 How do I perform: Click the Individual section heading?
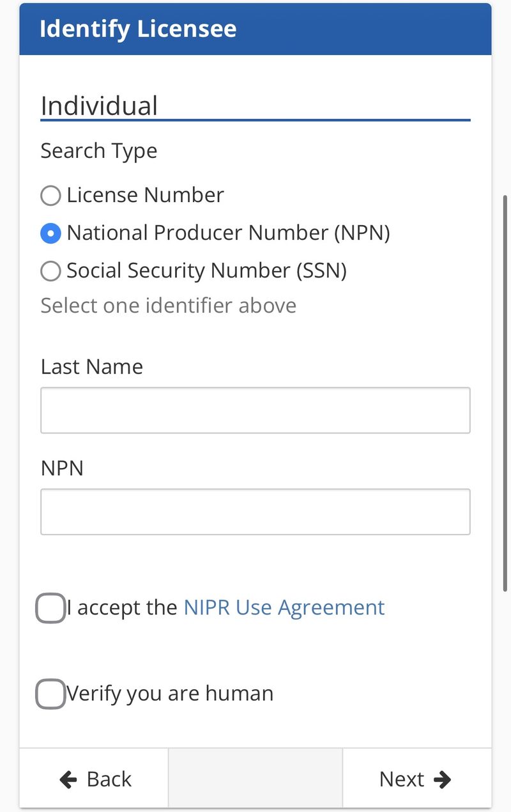(x=99, y=105)
